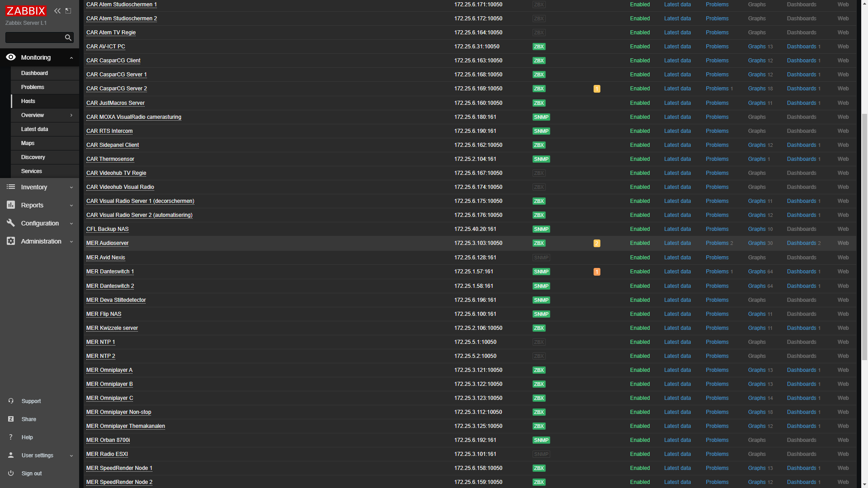This screenshot has height=488, width=868.
Task: Click the Reports chart icon
Action: (11, 205)
